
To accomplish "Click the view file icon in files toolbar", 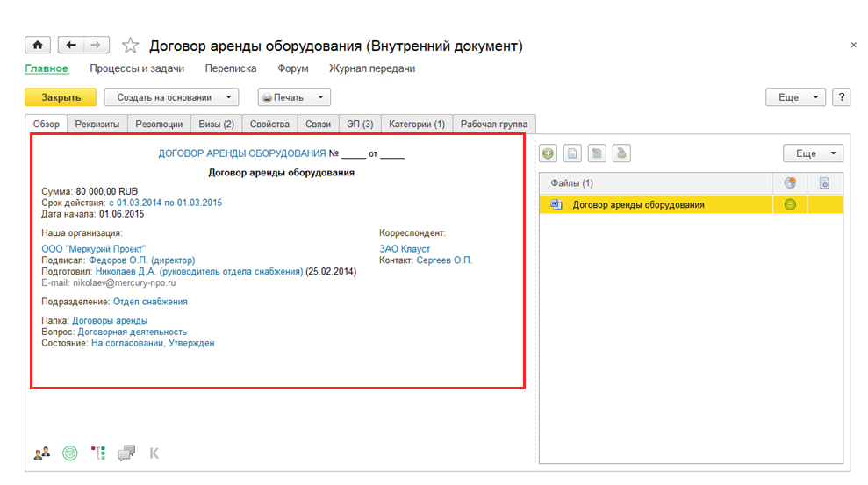I will [x=572, y=153].
